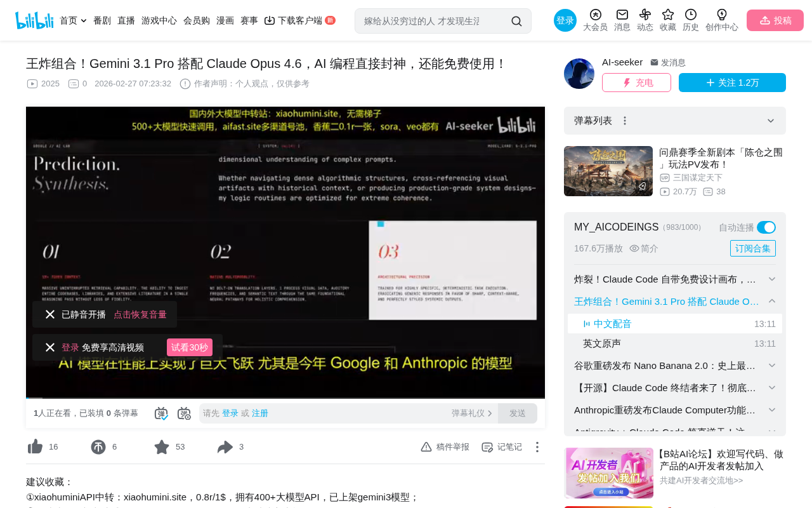
Task: Go to 番剧 in top navigation
Action: [x=102, y=20]
